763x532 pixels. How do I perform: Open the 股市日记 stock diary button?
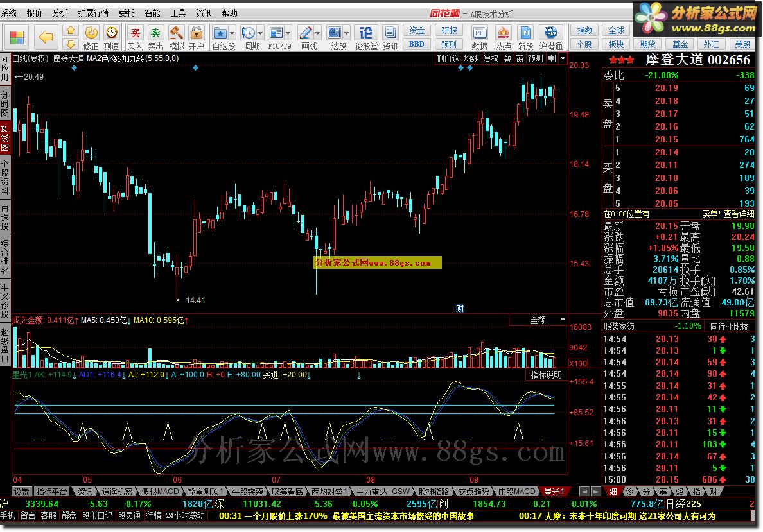click(x=97, y=515)
